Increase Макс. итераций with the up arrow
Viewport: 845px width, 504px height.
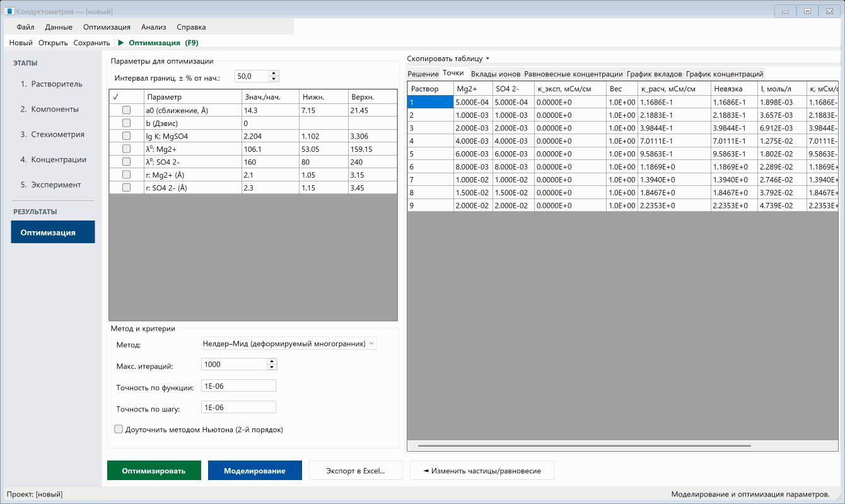tap(272, 362)
